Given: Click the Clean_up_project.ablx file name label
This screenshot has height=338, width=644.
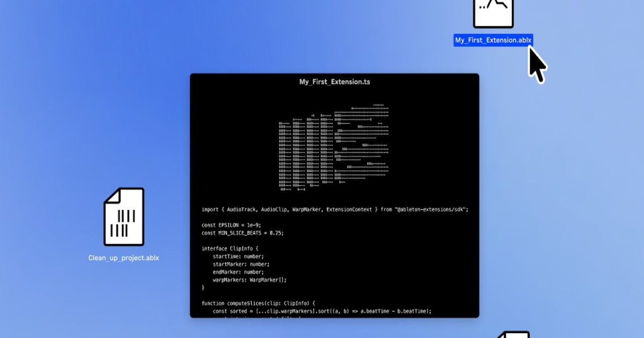Looking at the screenshot, I should click(x=123, y=258).
